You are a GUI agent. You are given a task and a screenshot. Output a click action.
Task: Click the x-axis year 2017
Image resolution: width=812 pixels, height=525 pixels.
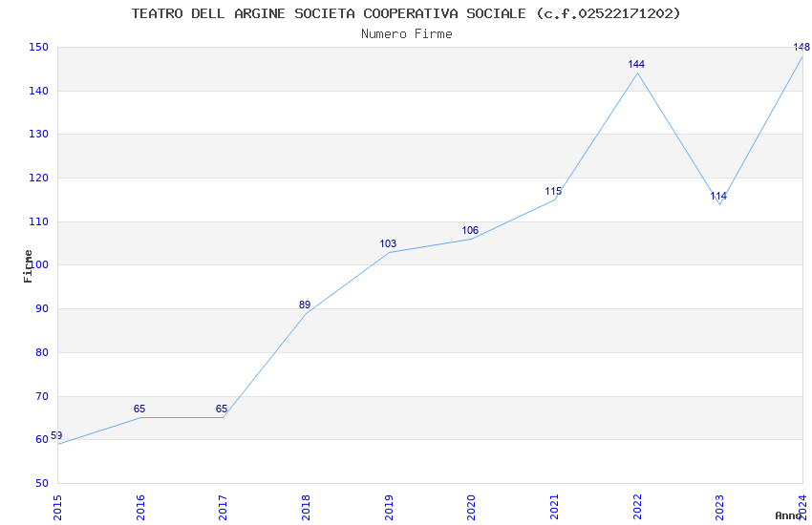tap(224, 508)
